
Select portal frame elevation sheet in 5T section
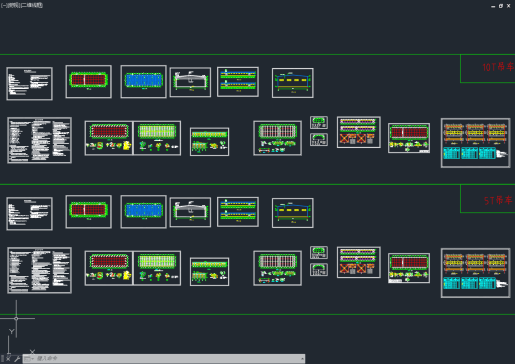(190, 212)
